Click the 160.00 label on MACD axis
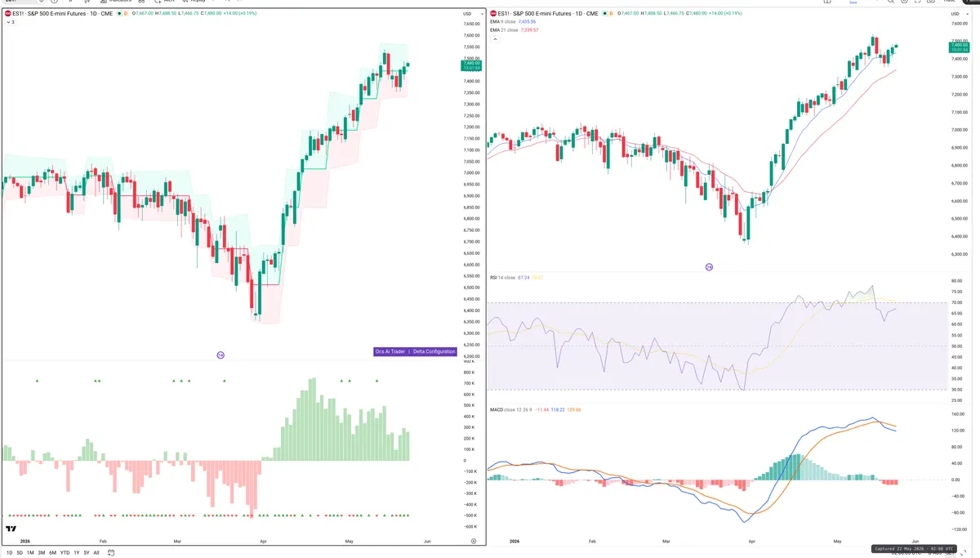980x558 pixels. pos(957,413)
